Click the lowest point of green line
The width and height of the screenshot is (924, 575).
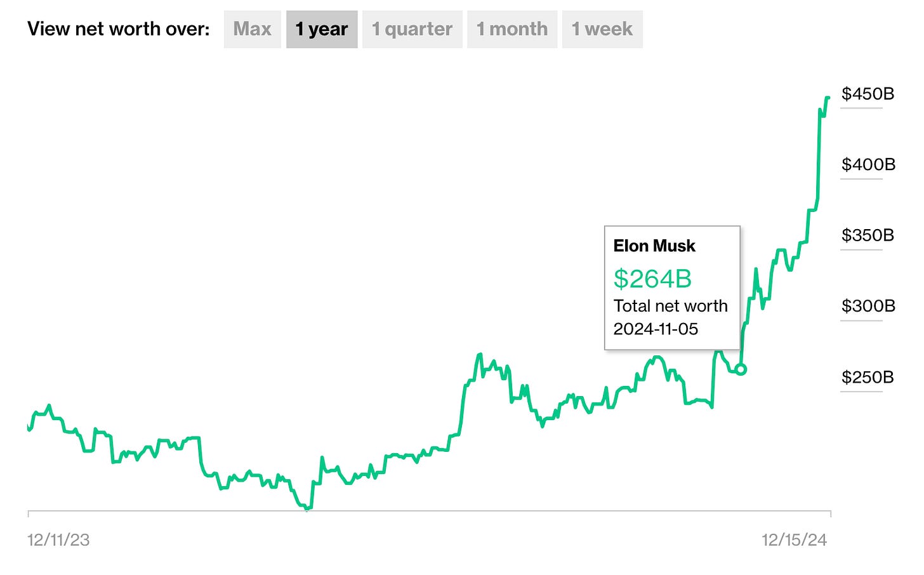307,508
